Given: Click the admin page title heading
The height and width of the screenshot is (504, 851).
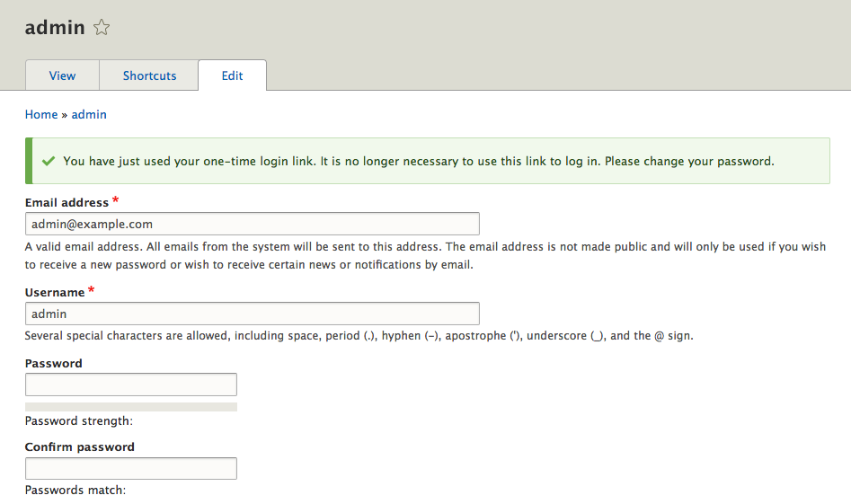Looking at the screenshot, I should point(55,28).
